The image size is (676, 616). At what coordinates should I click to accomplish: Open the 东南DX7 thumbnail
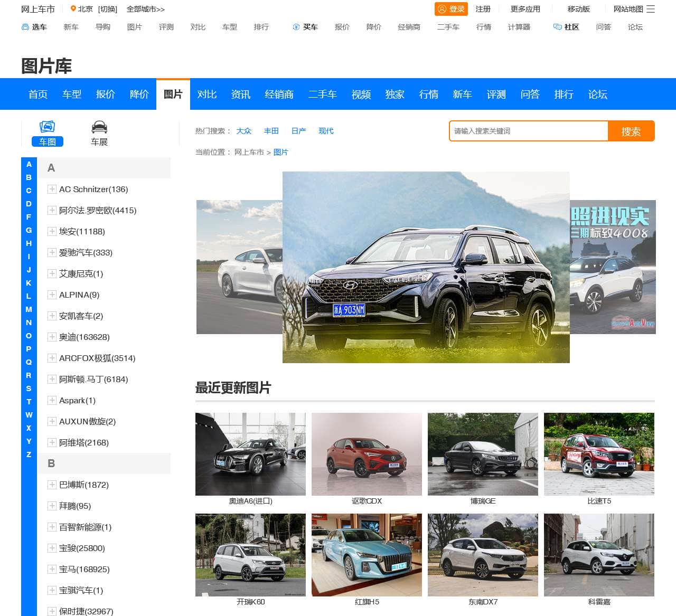tap(483, 555)
